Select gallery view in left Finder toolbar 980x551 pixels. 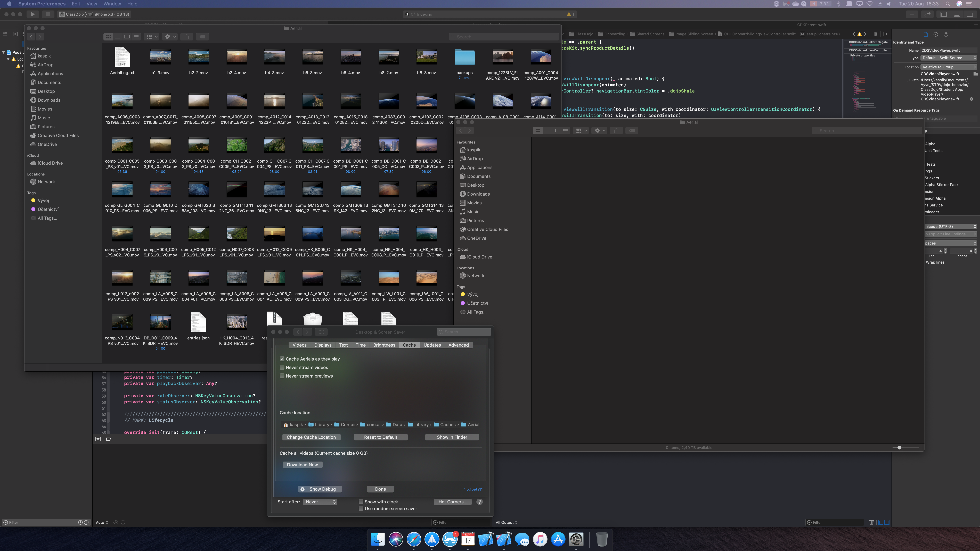pyautogui.click(x=136, y=37)
